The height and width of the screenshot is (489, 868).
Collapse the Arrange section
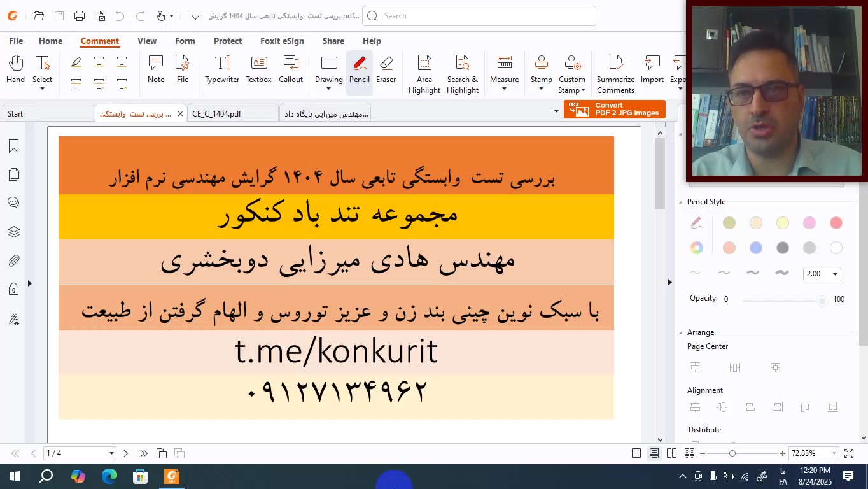click(x=681, y=333)
